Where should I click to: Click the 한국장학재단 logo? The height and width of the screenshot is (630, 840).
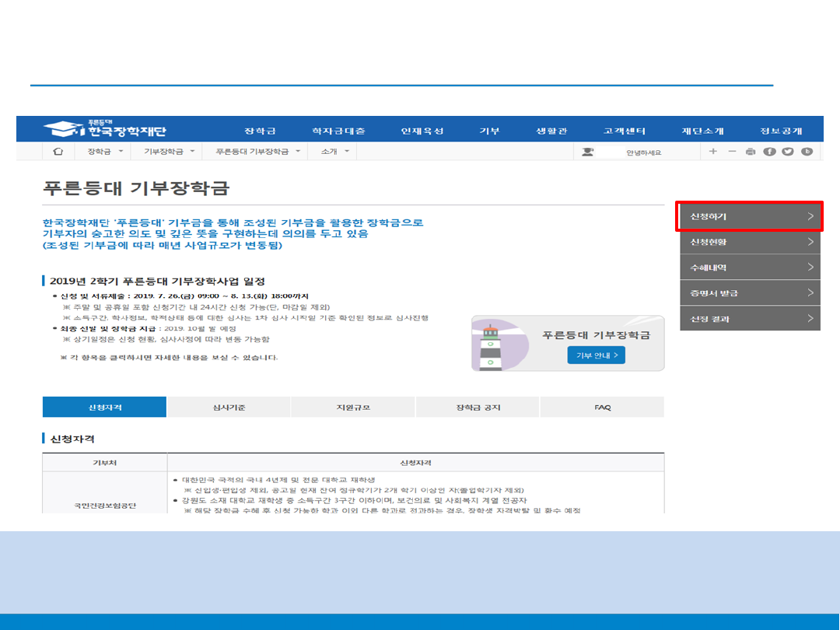(x=105, y=128)
